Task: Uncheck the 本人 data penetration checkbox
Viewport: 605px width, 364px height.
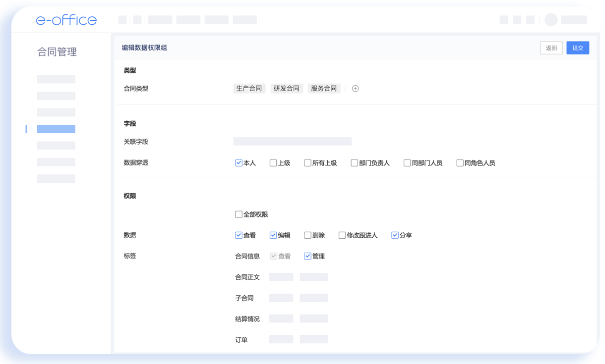Action: click(x=239, y=163)
